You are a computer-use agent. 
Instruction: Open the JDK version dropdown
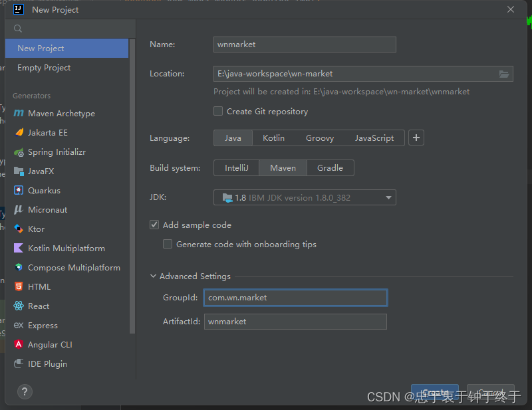pyautogui.click(x=305, y=197)
